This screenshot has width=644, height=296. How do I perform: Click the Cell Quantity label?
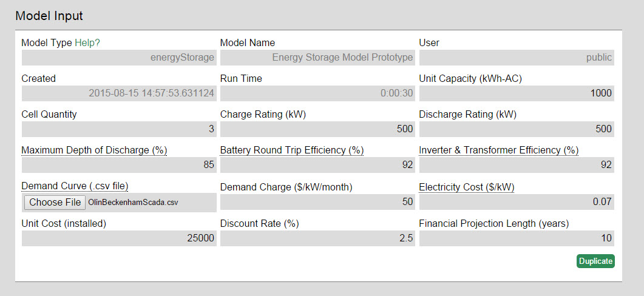click(x=49, y=114)
